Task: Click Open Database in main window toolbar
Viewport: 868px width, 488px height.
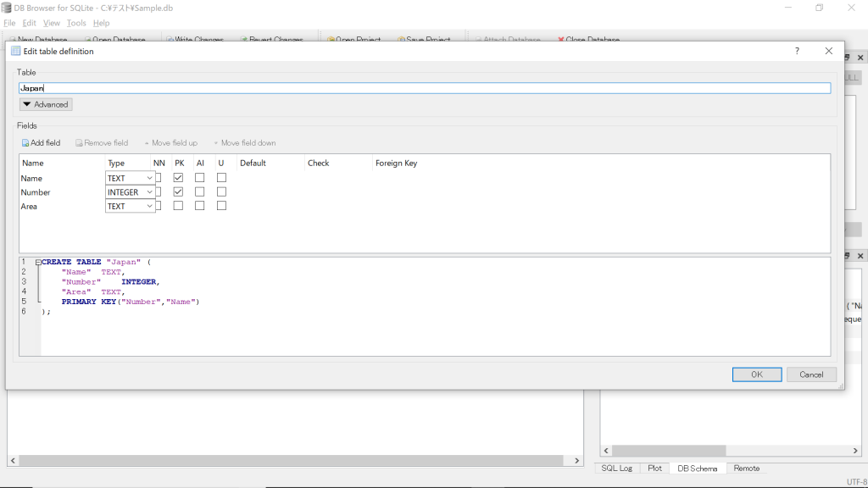Action: [x=115, y=39]
